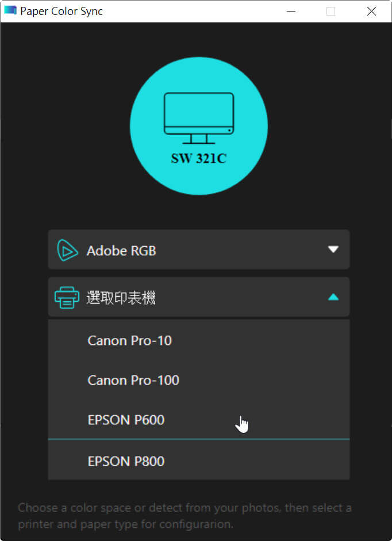
Task: Click the monitor icon in the cyan circle
Action: 199,118
